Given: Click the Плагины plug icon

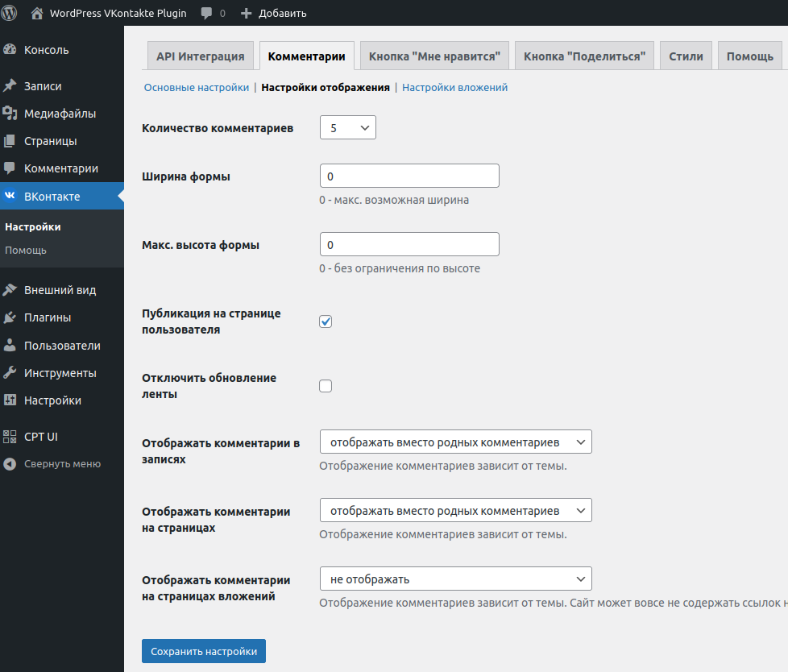Looking at the screenshot, I should click(x=10, y=317).
